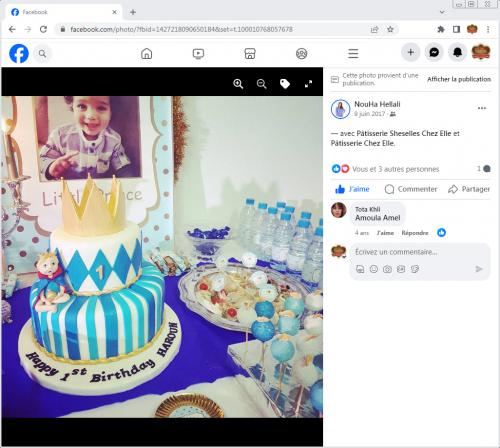Image resolution: width=500 pixels, height=448 pixels.
Task: Click the Amoula Amel comment text
Action: 378,218
